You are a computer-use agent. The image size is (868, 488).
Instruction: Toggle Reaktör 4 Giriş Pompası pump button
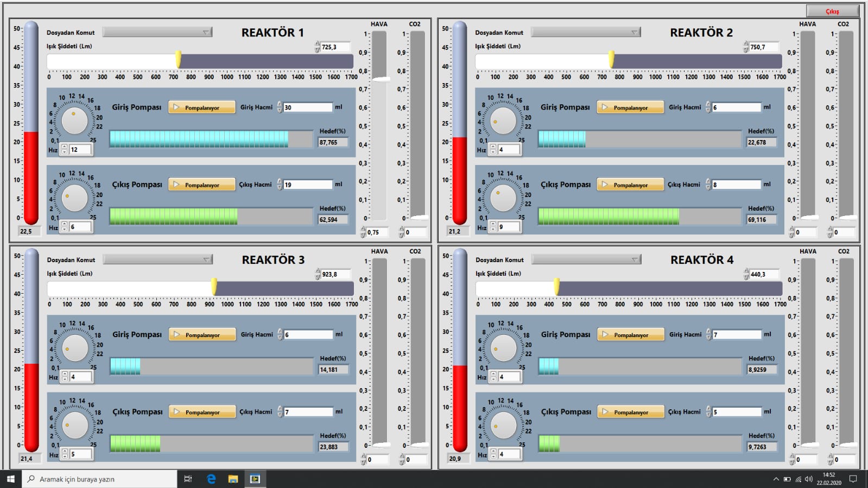tap(630, 335)
